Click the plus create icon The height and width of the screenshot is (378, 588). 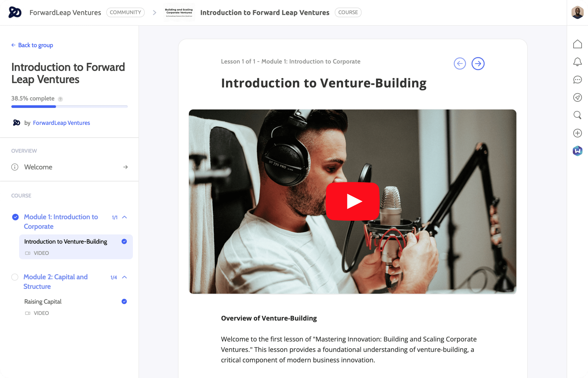point(577,133)
